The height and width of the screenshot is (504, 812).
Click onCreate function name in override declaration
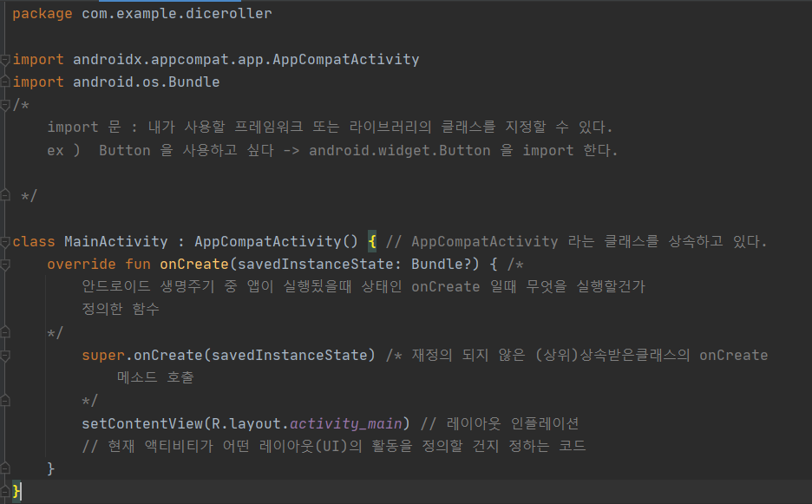pos(194,265)
